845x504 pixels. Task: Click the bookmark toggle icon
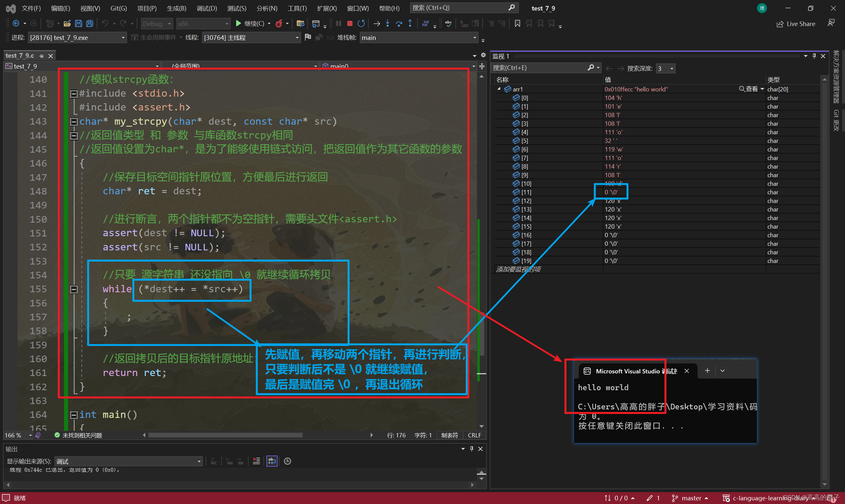[x=517, y=23]
